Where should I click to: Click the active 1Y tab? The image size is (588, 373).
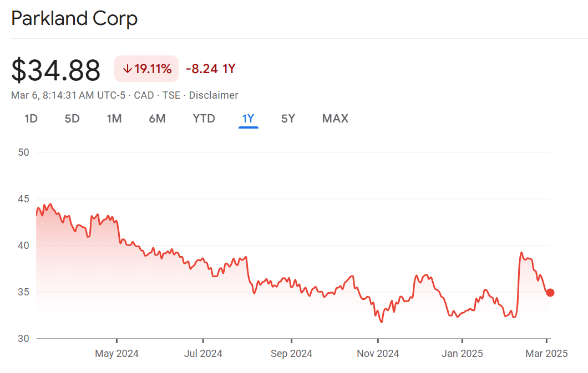coord(248,118)
